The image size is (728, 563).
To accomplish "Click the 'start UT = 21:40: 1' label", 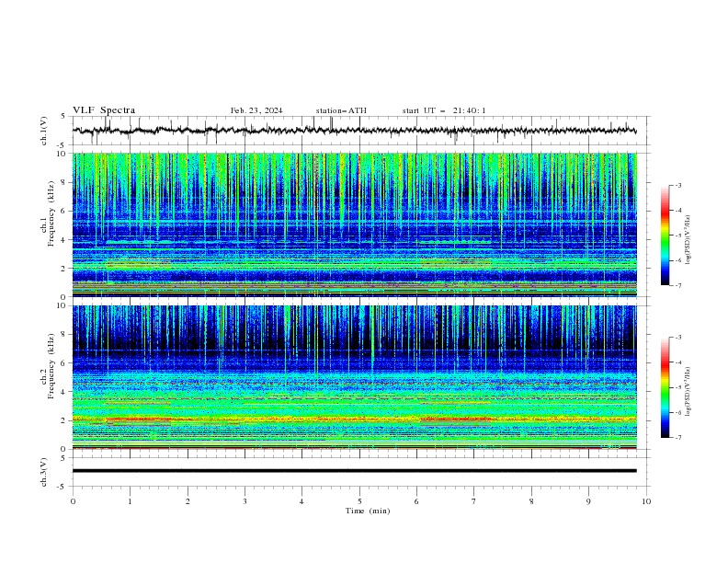I will (x=444, y=110).
